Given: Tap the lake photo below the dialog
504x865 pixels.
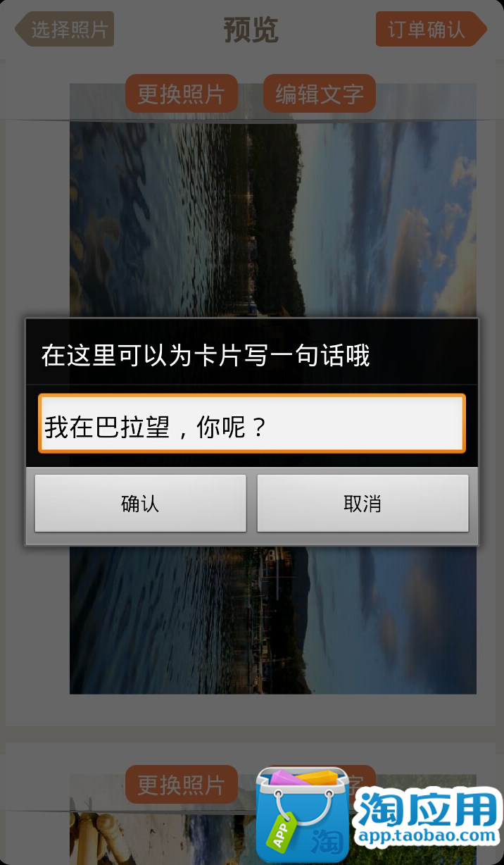Looking at the screenshot, I should [x=273, y=620].
